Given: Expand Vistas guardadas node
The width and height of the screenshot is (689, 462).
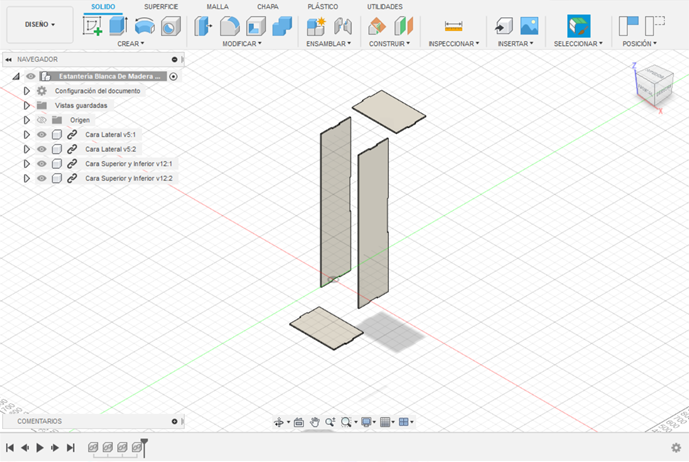Looking at the screenshot, I should coord(26,105).
